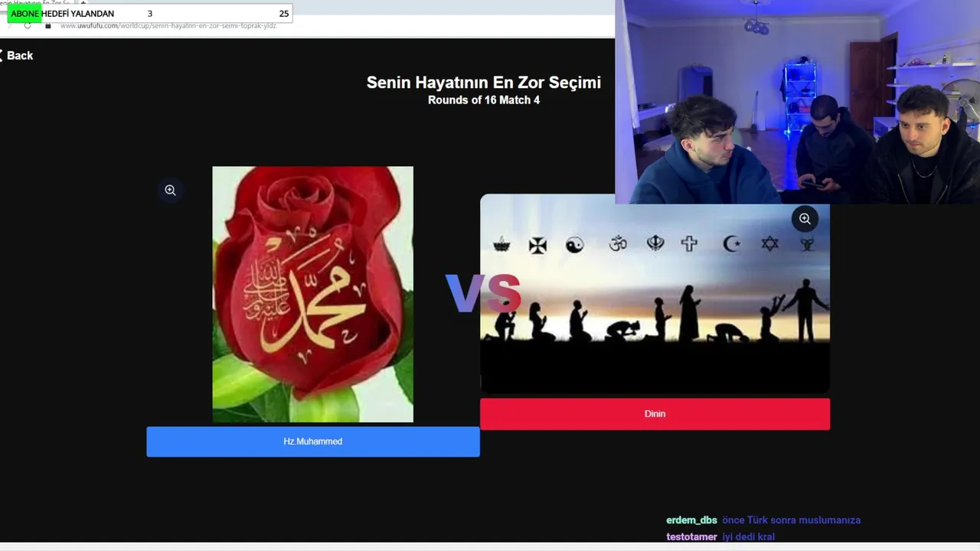Go back using the Back link

17,55
